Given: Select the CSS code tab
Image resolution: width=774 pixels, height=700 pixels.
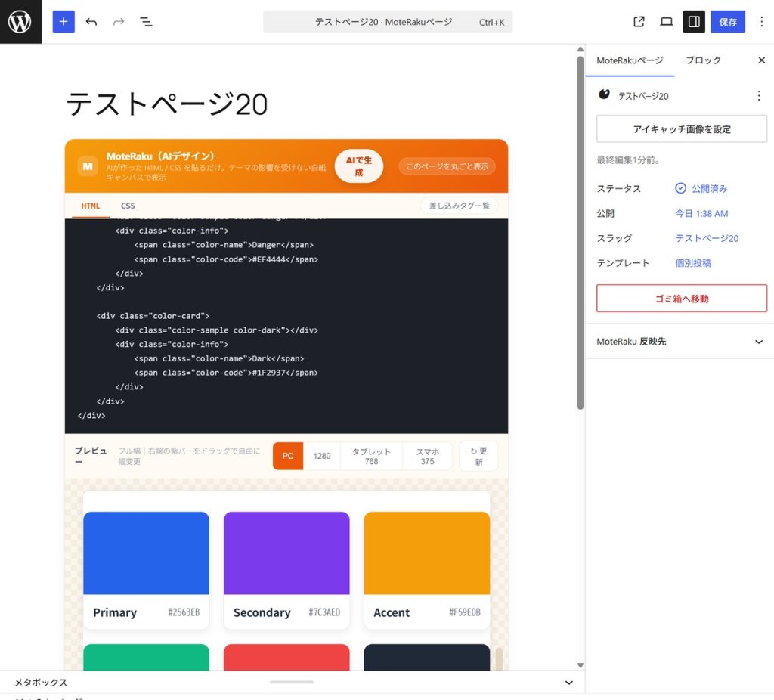Looking at the screenshot, I should [128, 206].
